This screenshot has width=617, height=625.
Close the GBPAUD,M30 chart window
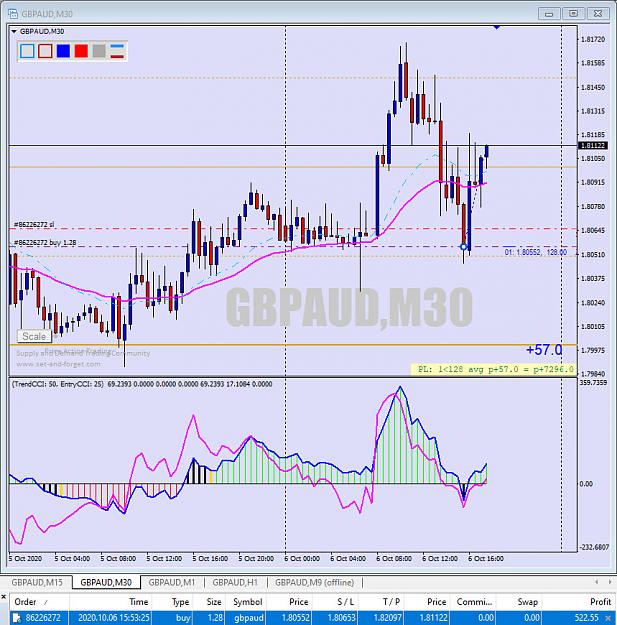coord(598,14)
